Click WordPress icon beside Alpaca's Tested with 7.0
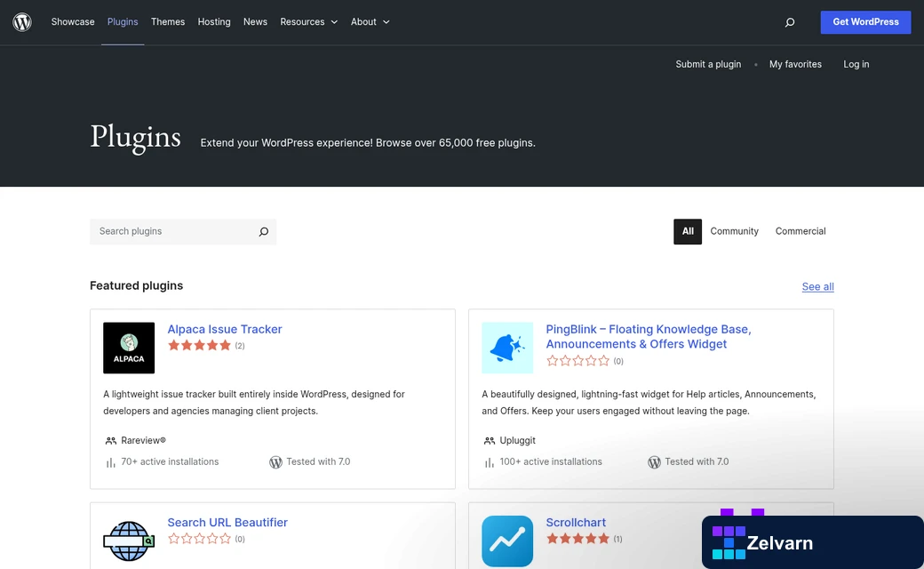 pyautogui.click(x=275, y=462)
